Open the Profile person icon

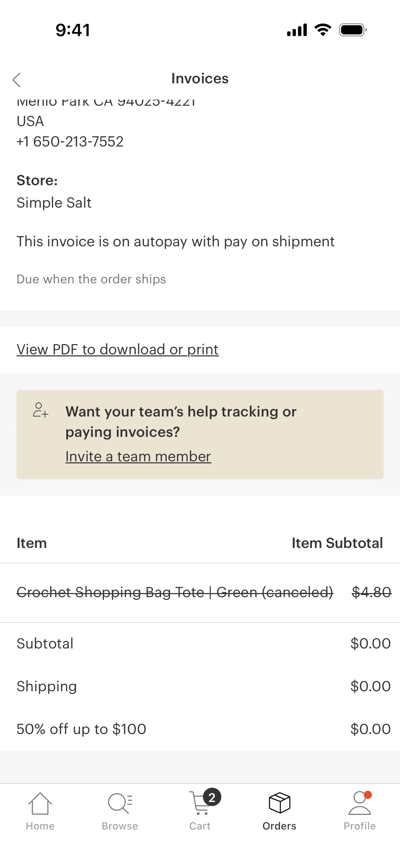[x=359, y=804]
